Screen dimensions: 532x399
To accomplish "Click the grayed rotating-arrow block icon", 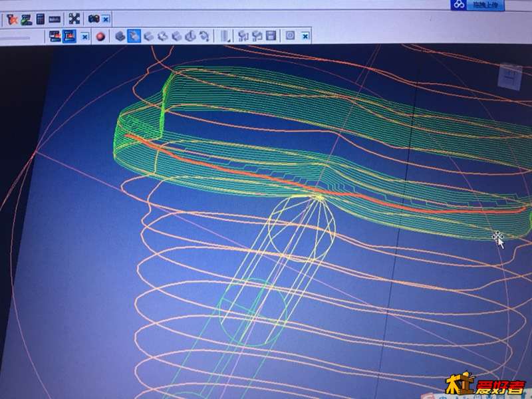I will (x=204, y=36).
